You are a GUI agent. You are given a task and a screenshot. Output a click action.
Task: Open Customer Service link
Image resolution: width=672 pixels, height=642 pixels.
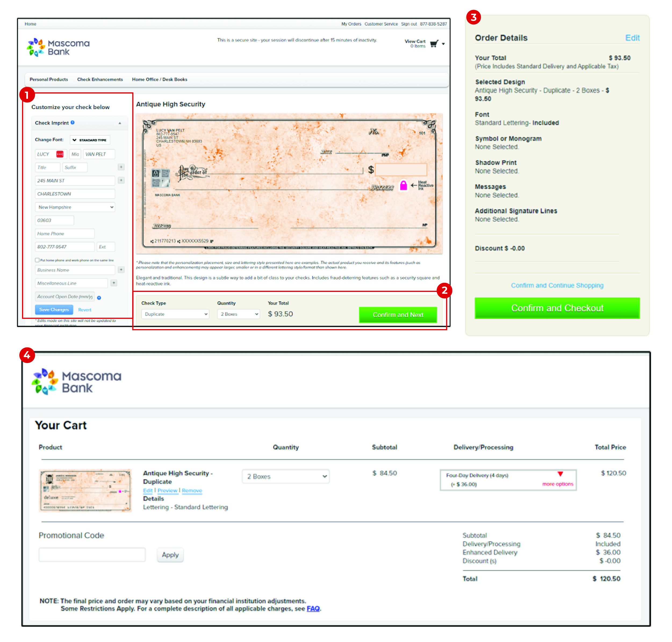[381, 24]
